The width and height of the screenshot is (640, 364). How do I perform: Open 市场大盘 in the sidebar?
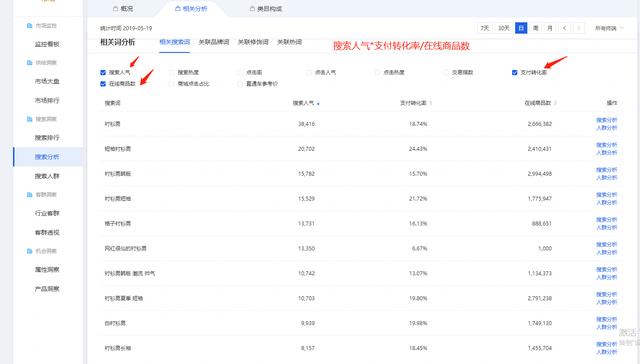tap(47, 81)
